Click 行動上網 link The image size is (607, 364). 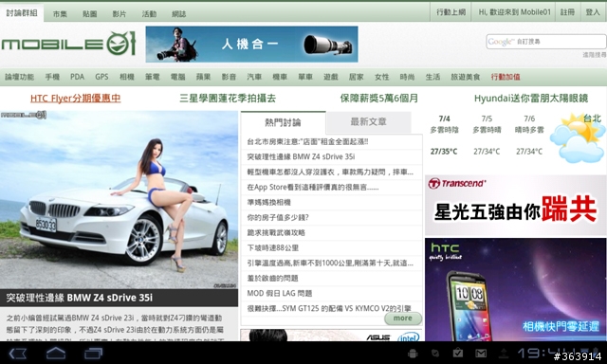(451, 12)
